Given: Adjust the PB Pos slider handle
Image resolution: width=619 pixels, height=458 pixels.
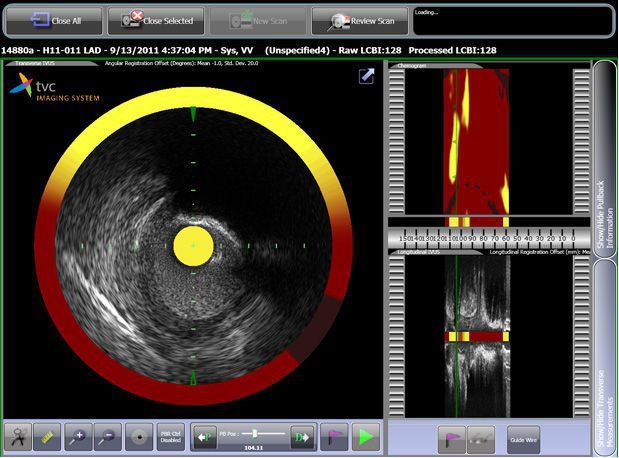Looking at the screenshot, I should point(255,434).
